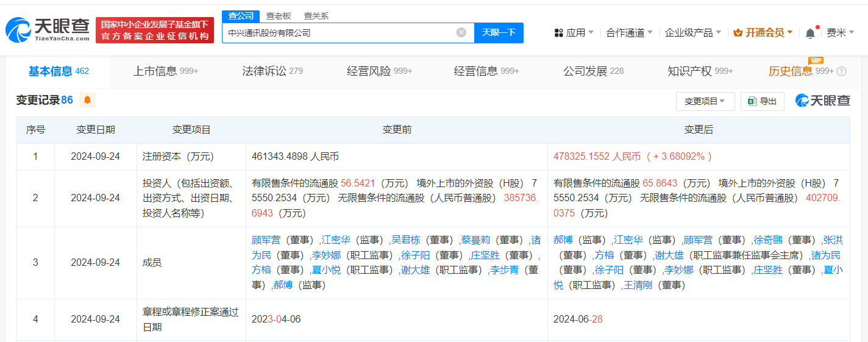Open 张洪 link in 变更后 members
Viewport: 868px width, 342px height.
833,240
